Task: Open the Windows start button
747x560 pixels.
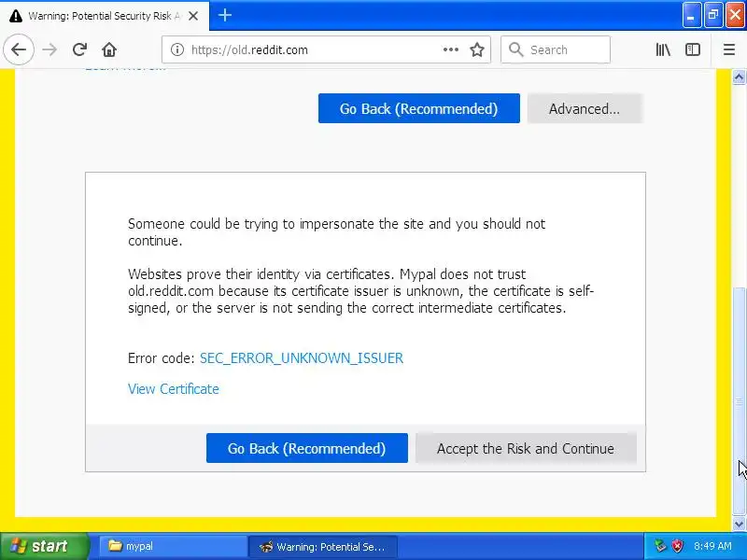Action: (x=44, y=546)
